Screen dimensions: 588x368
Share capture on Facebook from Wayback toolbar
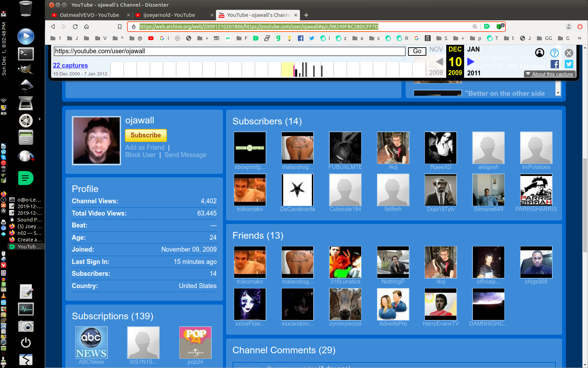pos(555,64)
